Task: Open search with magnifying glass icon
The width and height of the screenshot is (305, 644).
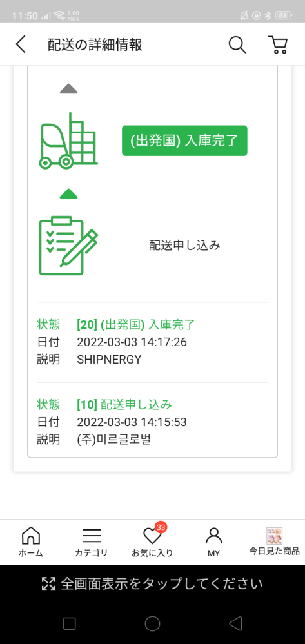Action: click(x=237, y=44)
